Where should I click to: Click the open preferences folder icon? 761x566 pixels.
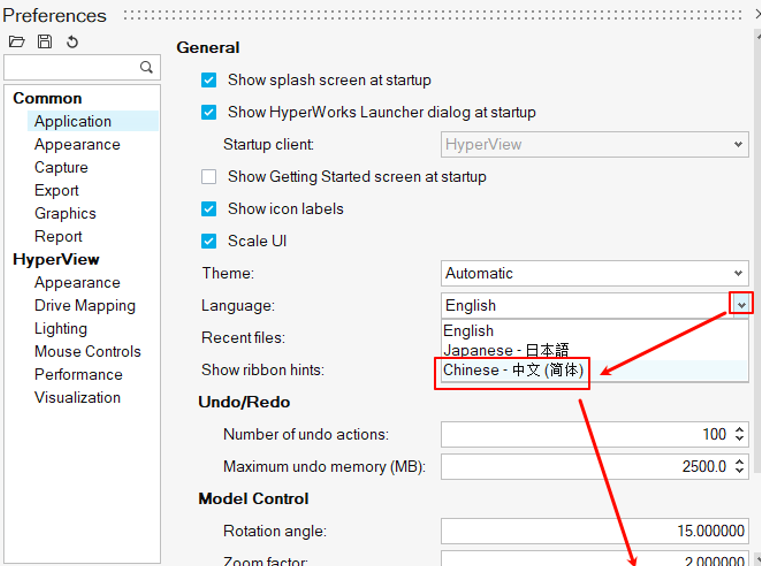coord(16,42)
